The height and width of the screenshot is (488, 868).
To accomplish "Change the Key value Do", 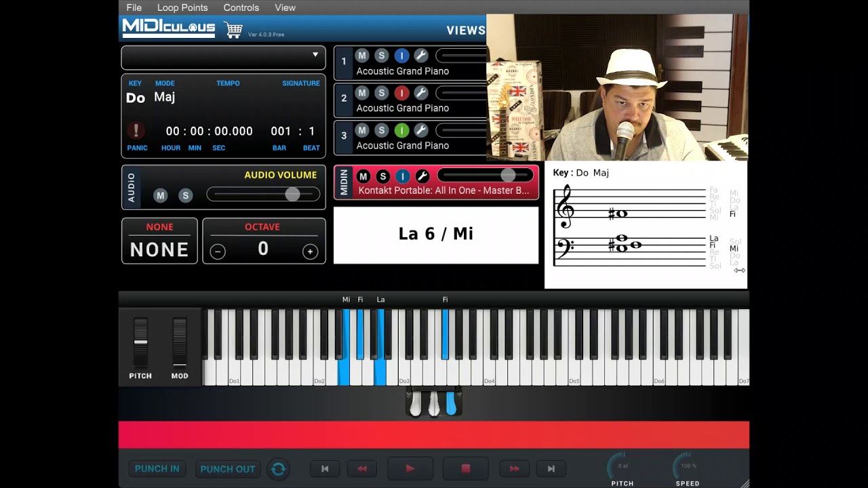I will click(136, 98).
